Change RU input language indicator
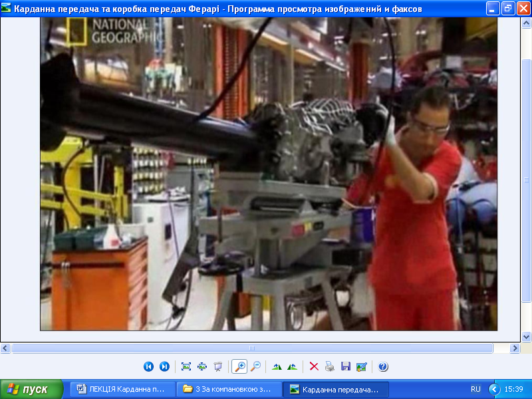Image resolution: width=532 pixels, height=399 pixels. click(x=475, y=389)
